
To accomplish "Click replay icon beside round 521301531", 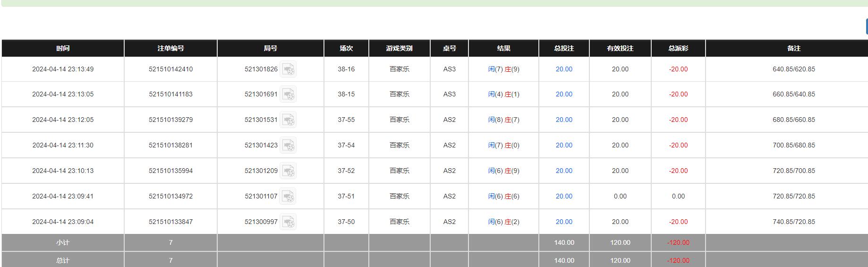I will [x=288, y=120].
